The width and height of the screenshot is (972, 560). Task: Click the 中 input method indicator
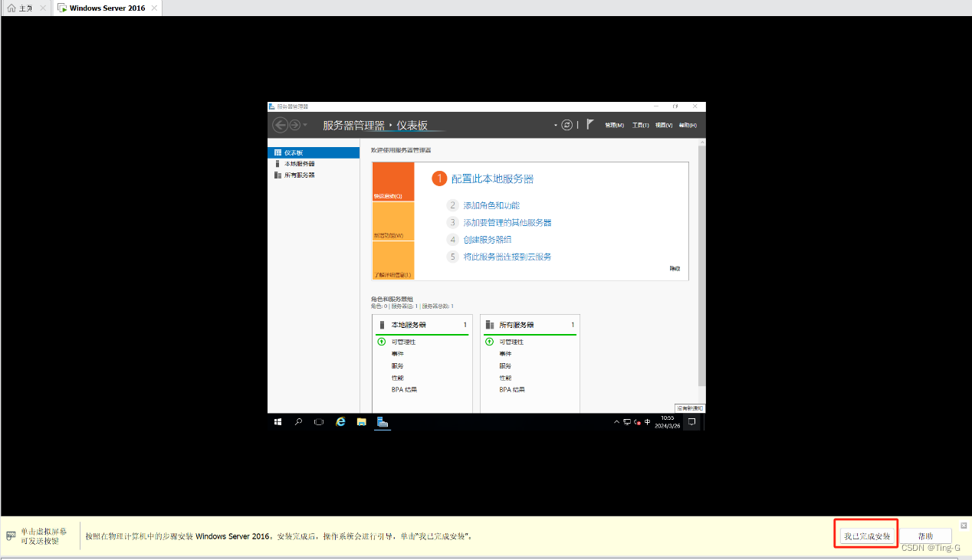click(648, 422)
